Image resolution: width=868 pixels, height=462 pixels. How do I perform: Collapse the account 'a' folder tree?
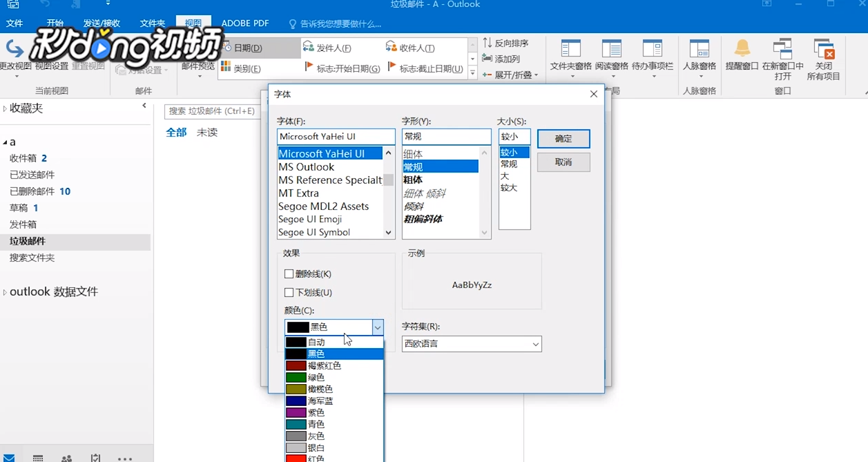(5, 142)
